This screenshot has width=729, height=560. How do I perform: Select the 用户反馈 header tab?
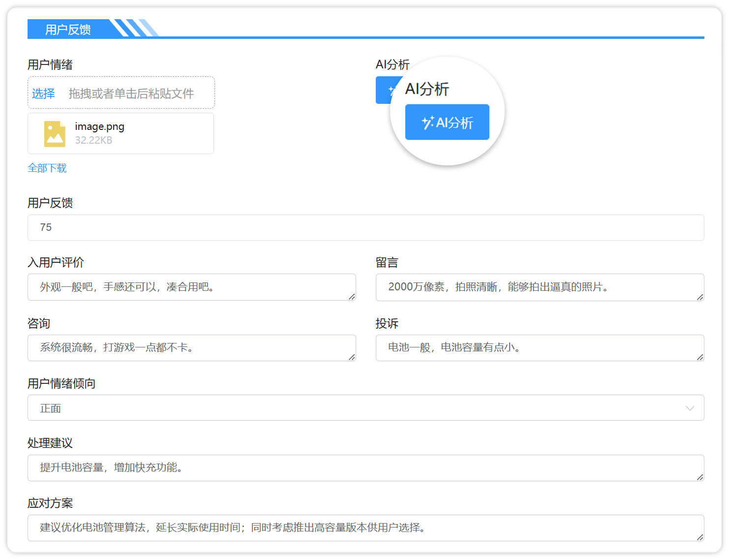coord(68,30)
